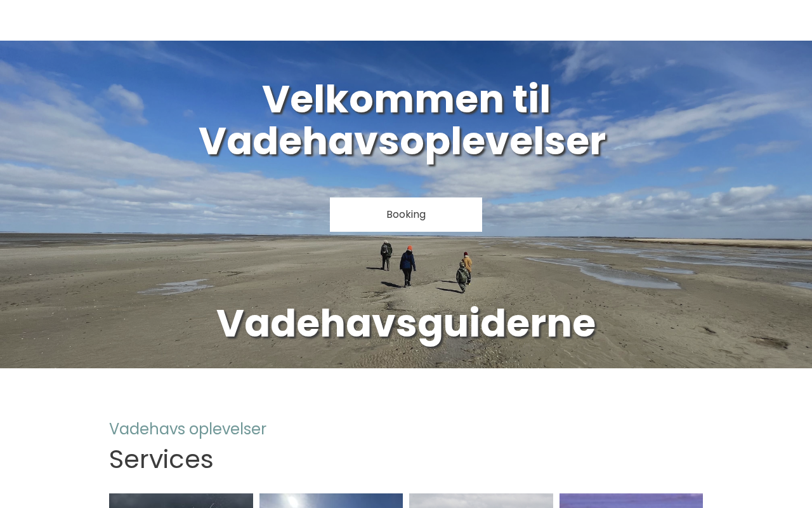This screenshot has height=508, width=812.
Task: Open the Booking button
Action: click(406, 215)
